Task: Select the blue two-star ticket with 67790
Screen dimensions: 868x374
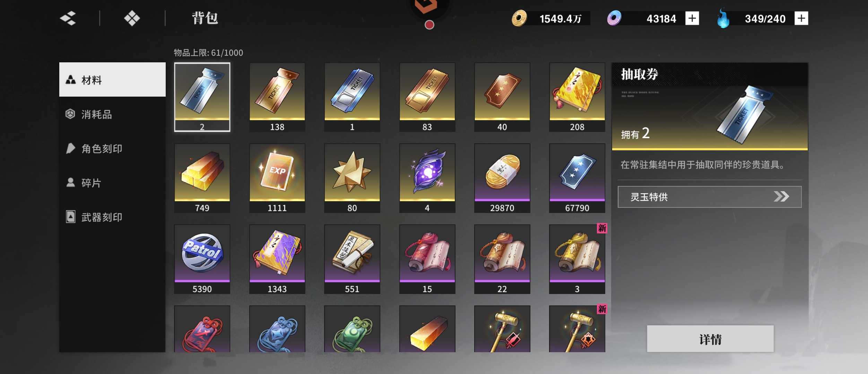Action: [x=577, y=178]
